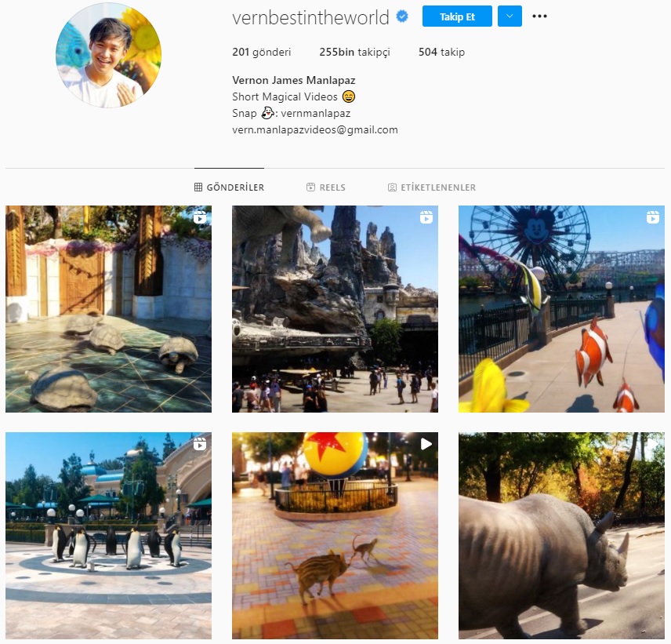The width and height of the screenshot is (671, 644).
Task: Open the three-dot options menu
Action: pos(539,16)
